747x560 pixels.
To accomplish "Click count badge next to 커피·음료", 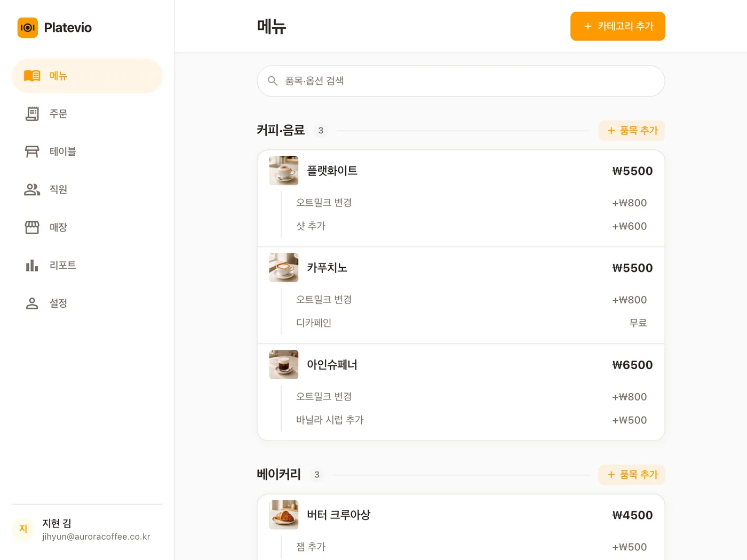I will pyautogui.click(x=321, y=131).
